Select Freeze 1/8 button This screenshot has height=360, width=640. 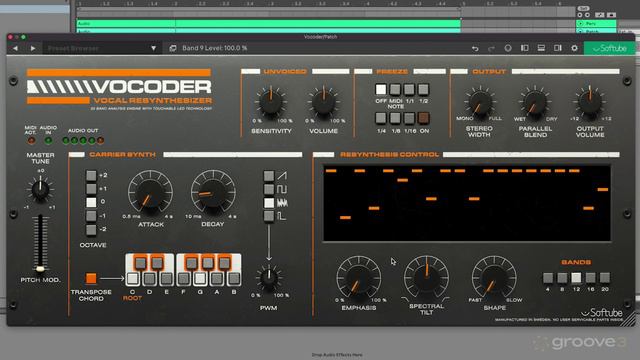395,118
